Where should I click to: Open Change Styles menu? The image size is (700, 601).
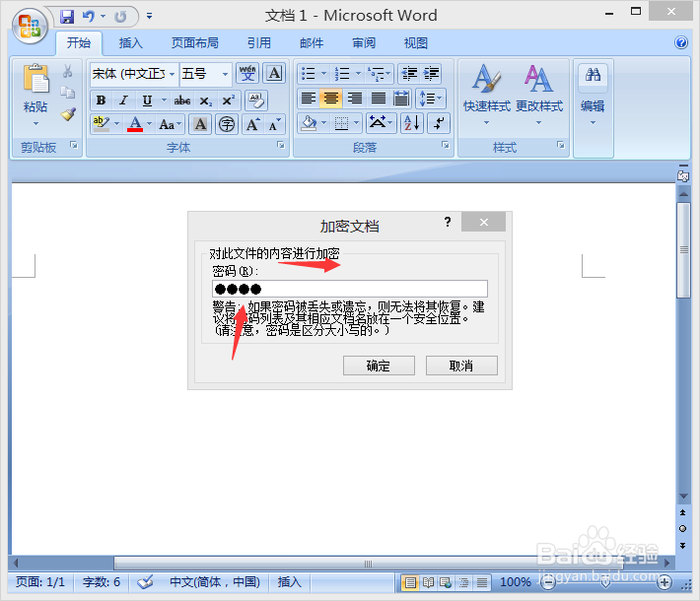pos(539,94)
